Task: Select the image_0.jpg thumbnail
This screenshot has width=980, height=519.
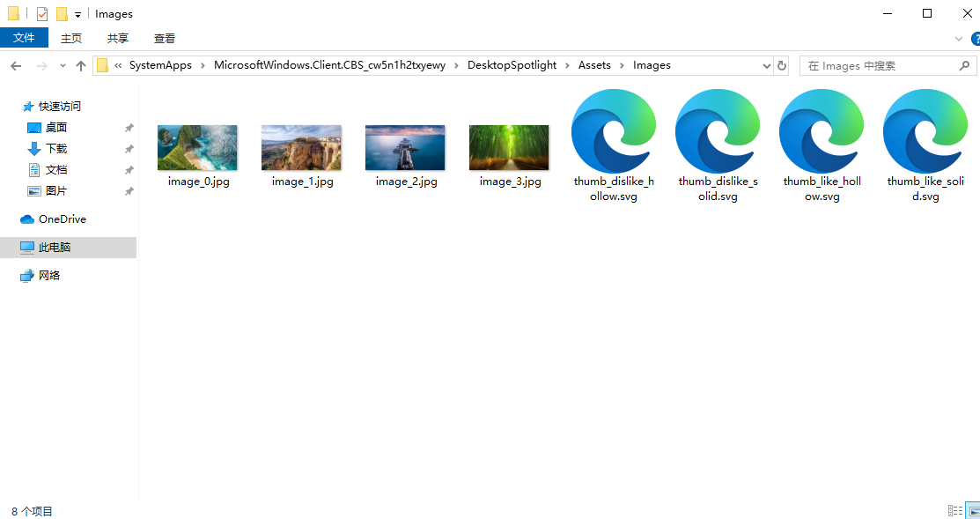Action: [x=197, y=147]
